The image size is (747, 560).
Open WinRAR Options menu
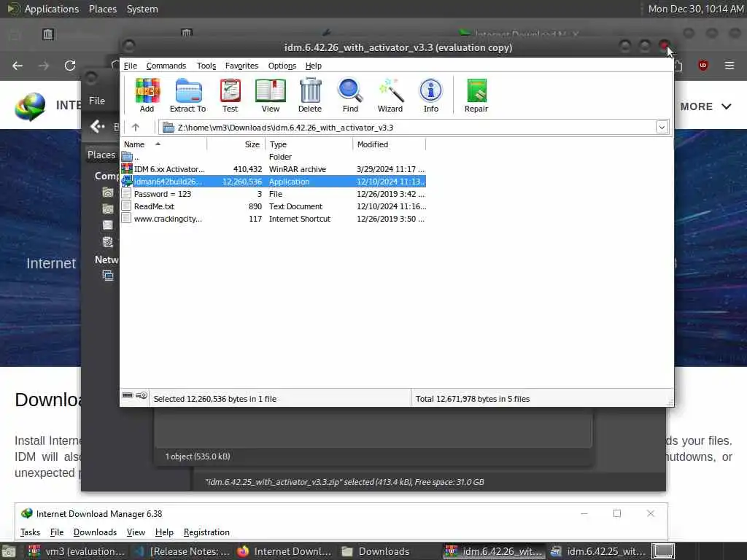[x=282, y=66]
